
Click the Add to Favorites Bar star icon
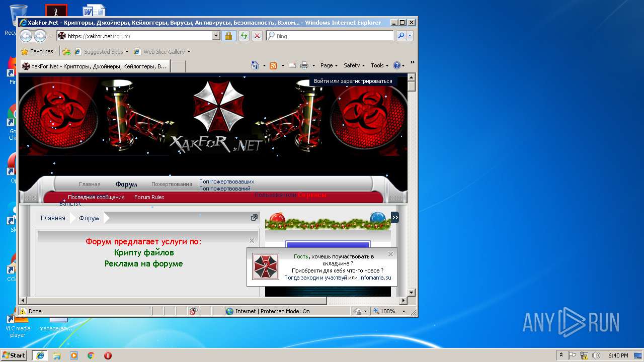coord(66,51)
